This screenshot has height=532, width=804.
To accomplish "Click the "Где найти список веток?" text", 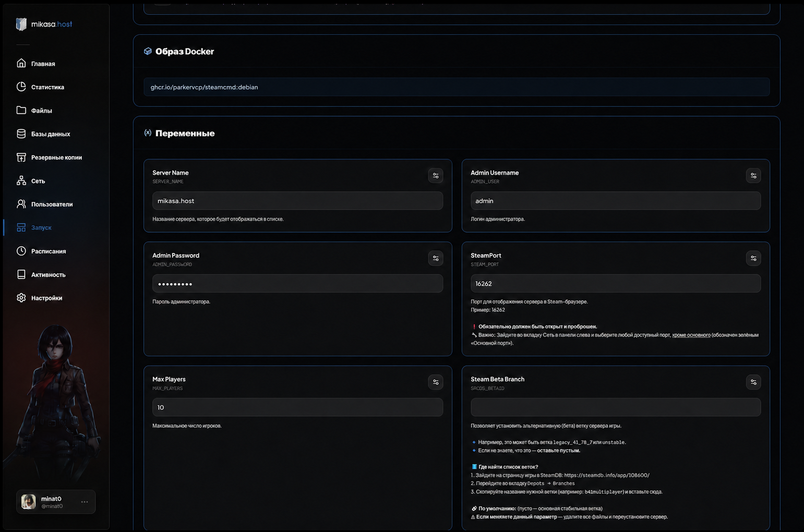I will [508, 467].
